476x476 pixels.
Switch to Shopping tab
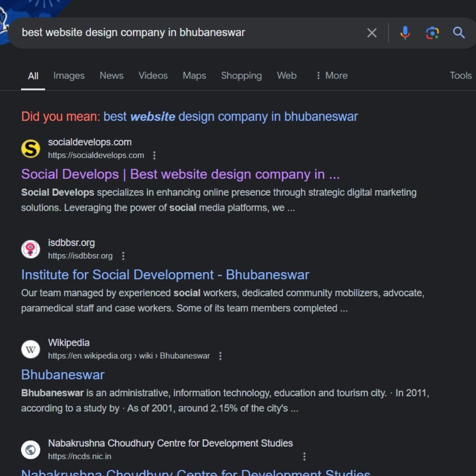tap(242, 75)
